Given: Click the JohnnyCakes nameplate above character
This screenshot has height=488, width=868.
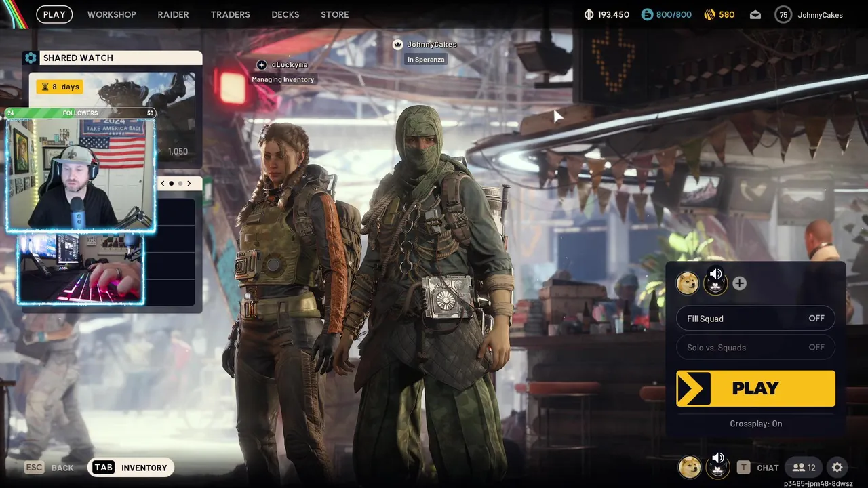Looking at the screenshot, I should point(432,44).
